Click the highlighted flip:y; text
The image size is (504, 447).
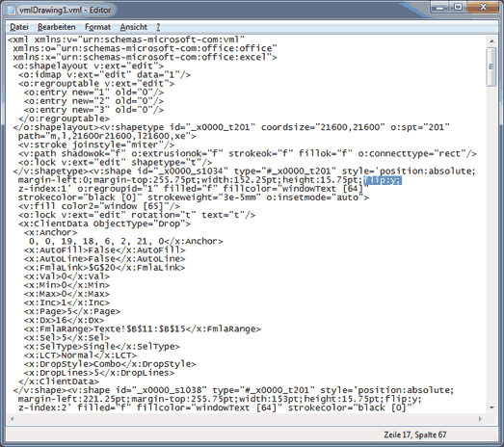click(x=383, y=180)
